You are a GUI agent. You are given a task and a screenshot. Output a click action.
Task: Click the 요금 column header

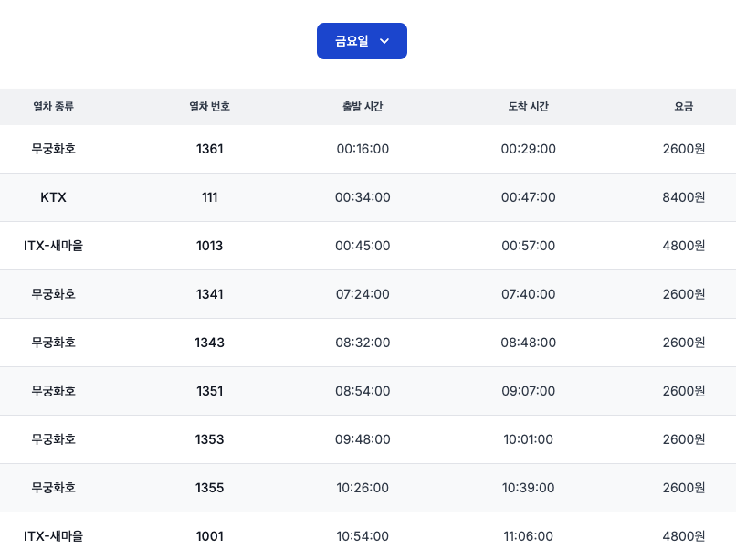684,107
